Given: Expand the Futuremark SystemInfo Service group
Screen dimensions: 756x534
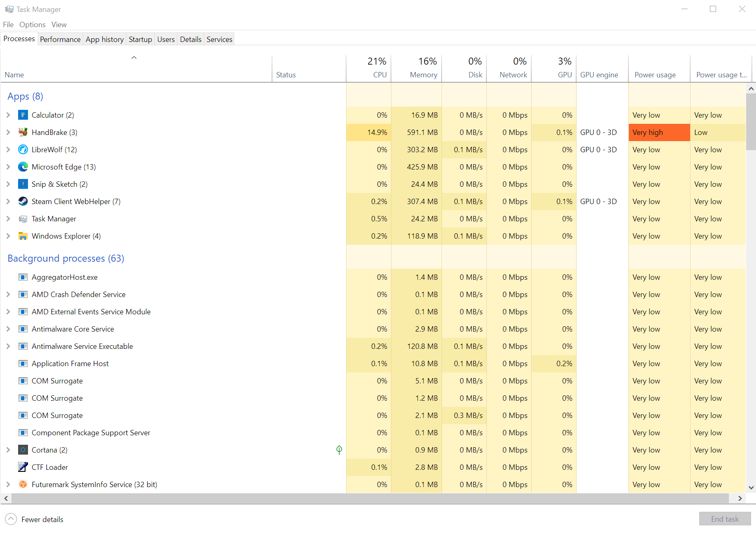Looking at the screenshot, I should [x=8, y=485].
